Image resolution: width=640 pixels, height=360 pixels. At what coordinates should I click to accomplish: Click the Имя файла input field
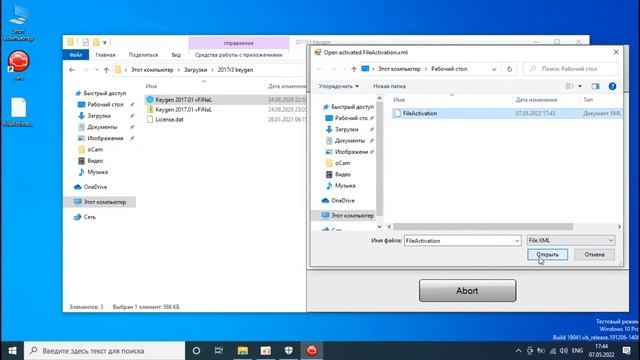[x=462, y=241]
